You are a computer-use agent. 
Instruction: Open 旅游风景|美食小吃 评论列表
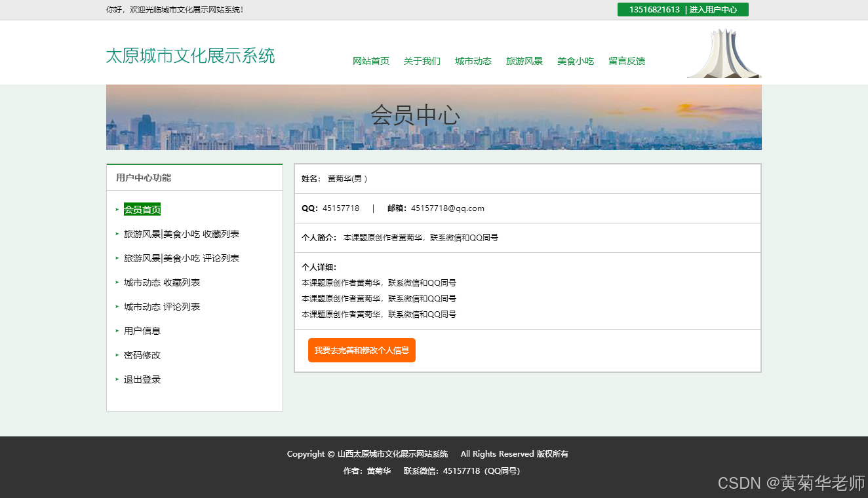coord(182,258)
